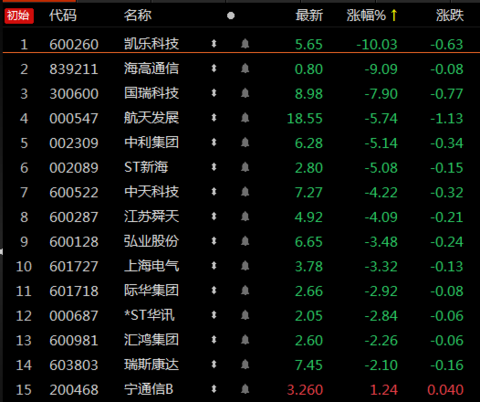Select stock name 航天发展
This screenshot has width=480, height=402.
(152, 118)
